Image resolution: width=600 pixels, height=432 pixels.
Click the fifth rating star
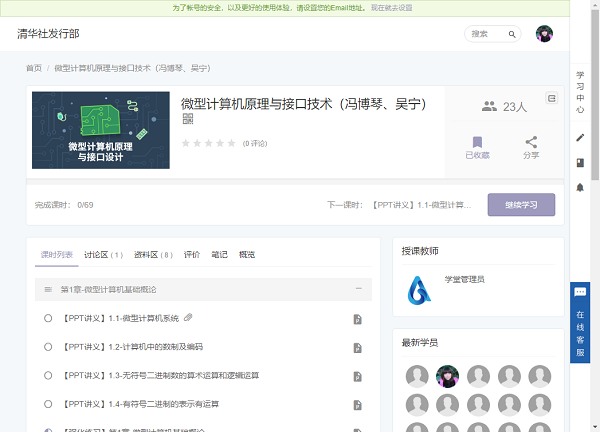pyautogui.click(x=231, y=143)
